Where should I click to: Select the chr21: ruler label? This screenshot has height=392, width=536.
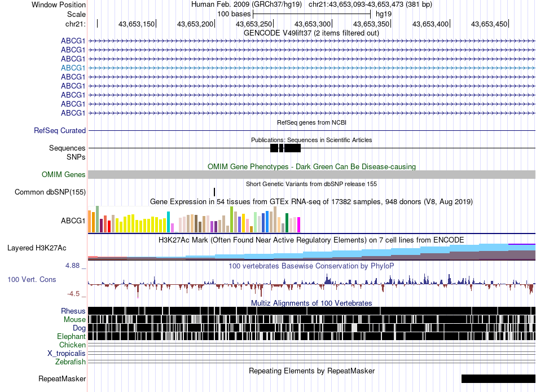click(x=76, y=24)
